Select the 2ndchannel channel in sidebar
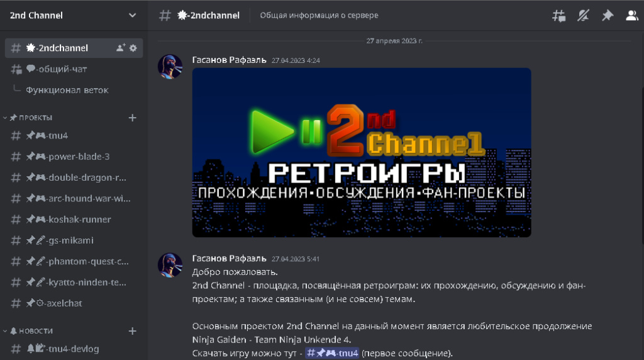The image size is (644, 360). [74, 48]
